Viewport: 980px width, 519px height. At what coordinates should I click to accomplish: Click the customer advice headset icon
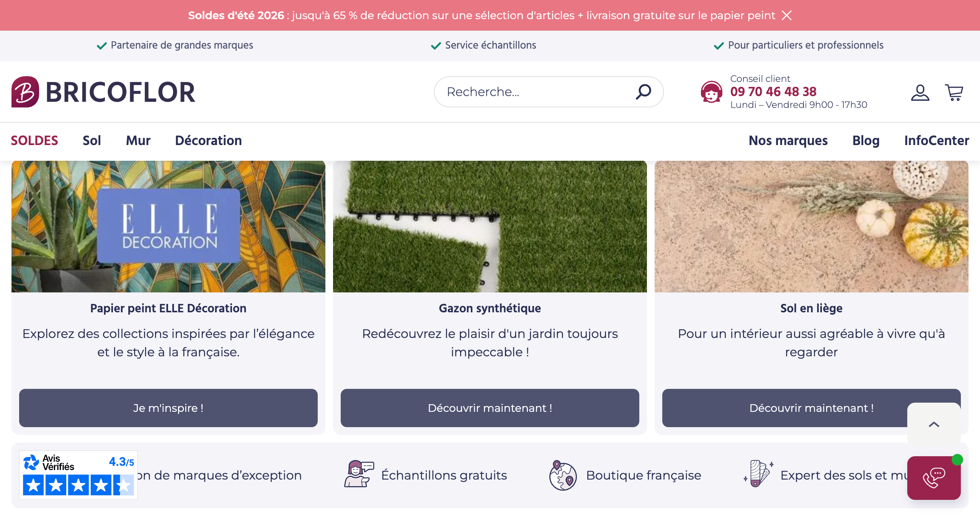[x=711, y=92]
